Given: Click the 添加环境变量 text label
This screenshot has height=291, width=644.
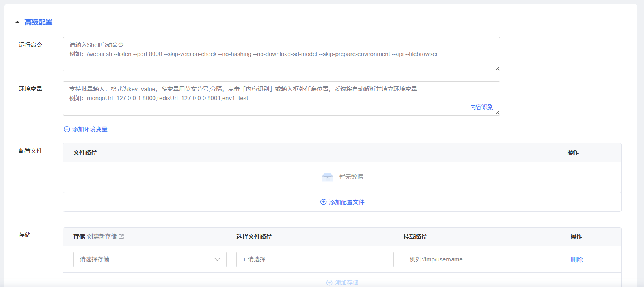Looking at the screenshot, I should [x=90, y=129].
